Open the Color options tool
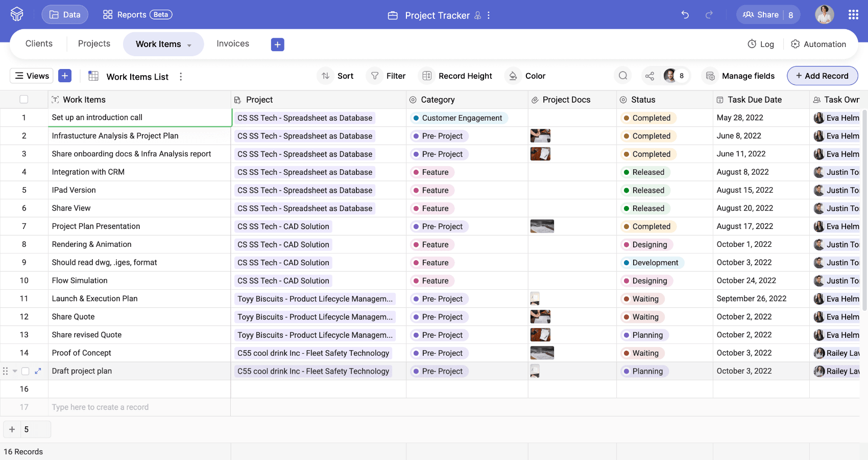Screen dimensions: 868x460 (x=526, y=76)
